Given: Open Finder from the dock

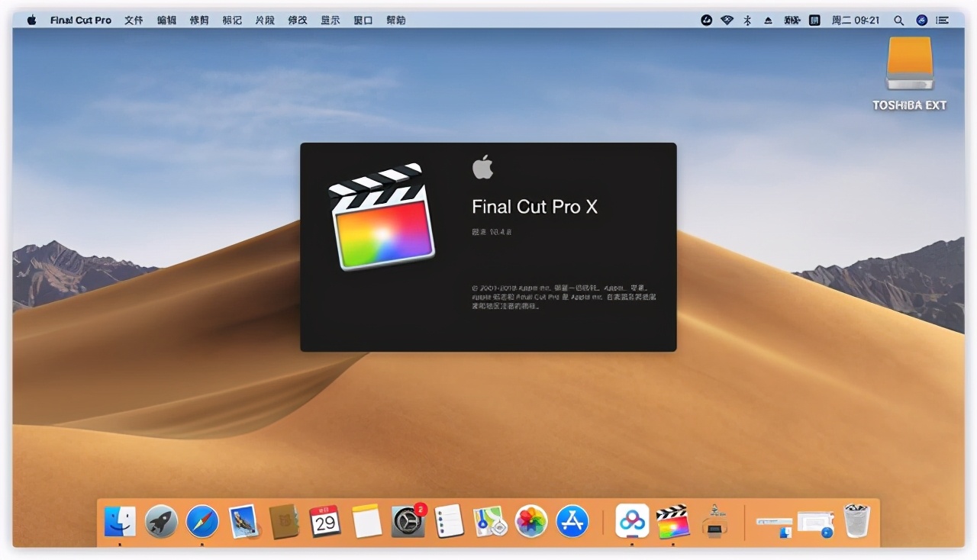Looking at the screenshot, I should (x=120, y=521).
